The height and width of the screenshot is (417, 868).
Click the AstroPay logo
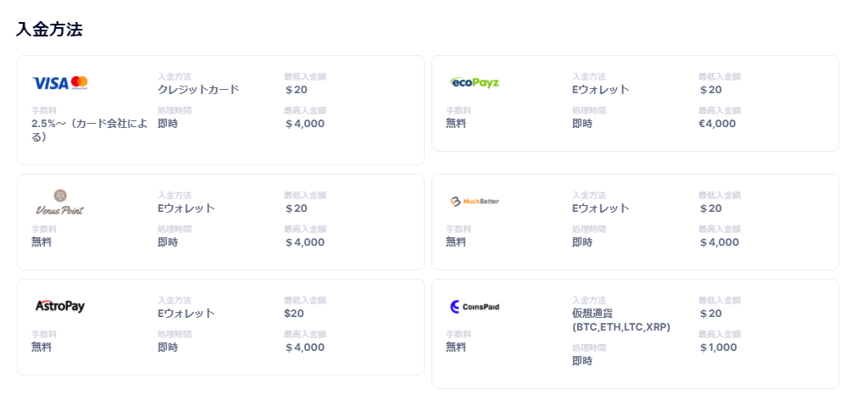pyautogui.click(x=60, y=306)
